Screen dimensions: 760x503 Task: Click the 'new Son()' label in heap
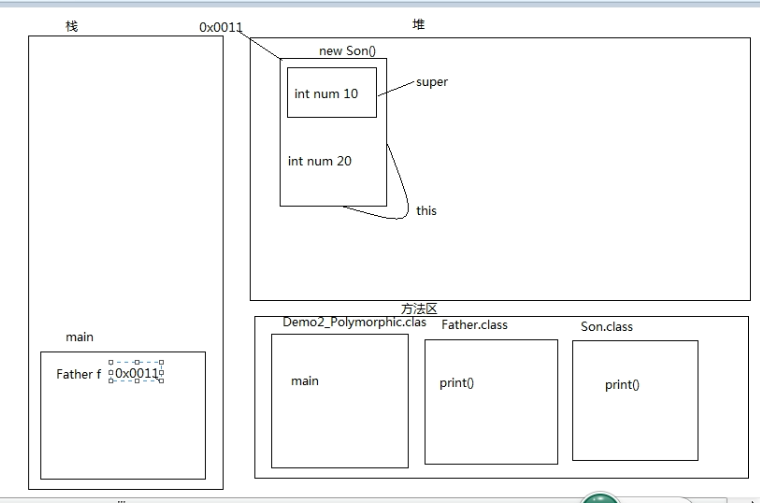(347, 51)
